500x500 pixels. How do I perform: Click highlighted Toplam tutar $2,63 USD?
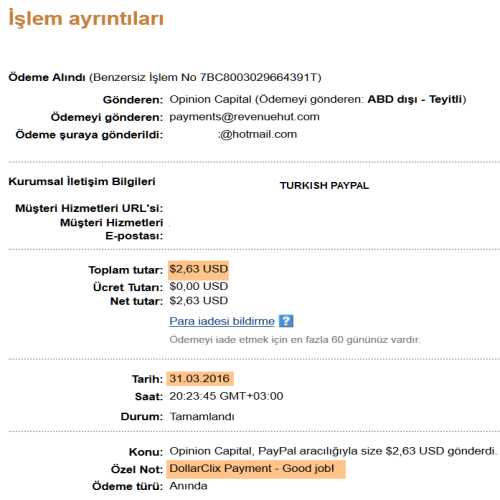coord(198,269)
